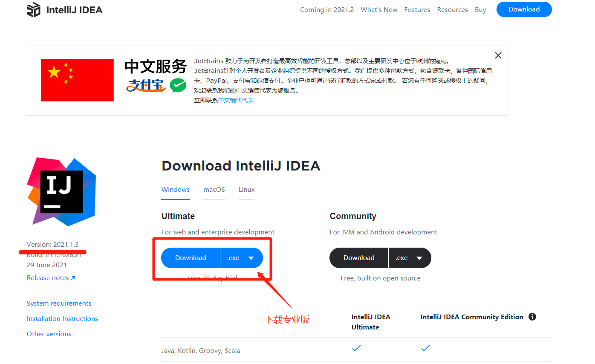Click the blue Download button in header
595x364 pixels.
(x=524, y=9)
